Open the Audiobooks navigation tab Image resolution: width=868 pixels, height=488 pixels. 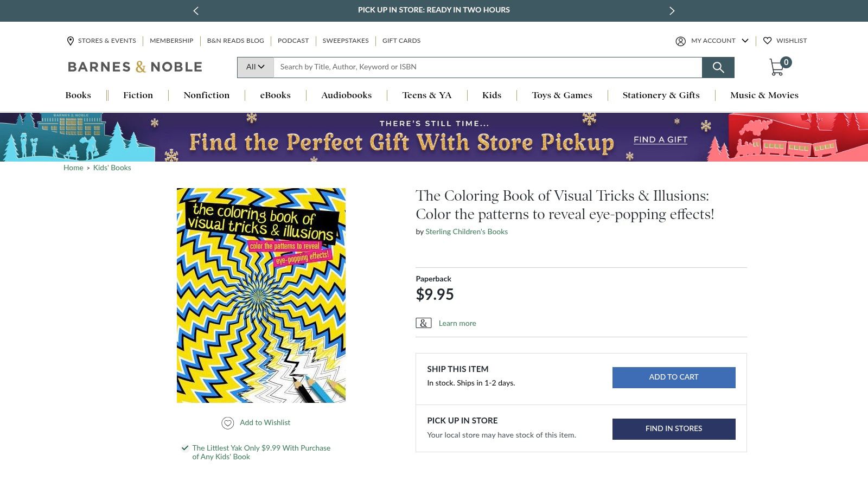pyautogui.click(x=346, y=95)
